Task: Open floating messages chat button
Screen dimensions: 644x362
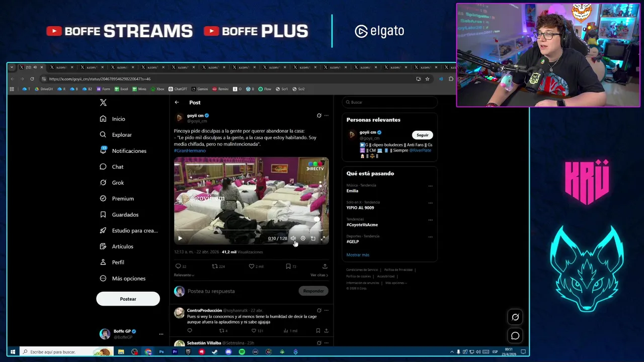Action: coord(515,336)
